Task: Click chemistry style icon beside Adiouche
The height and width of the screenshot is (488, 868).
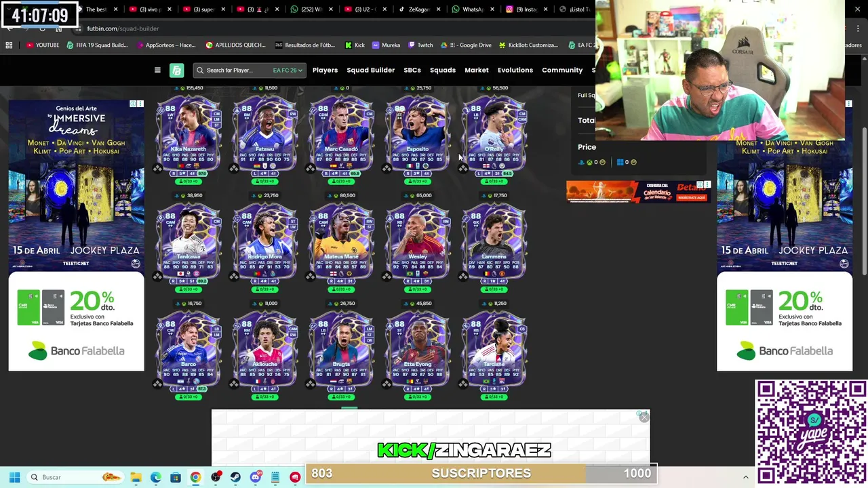Action: coord(234,384)
